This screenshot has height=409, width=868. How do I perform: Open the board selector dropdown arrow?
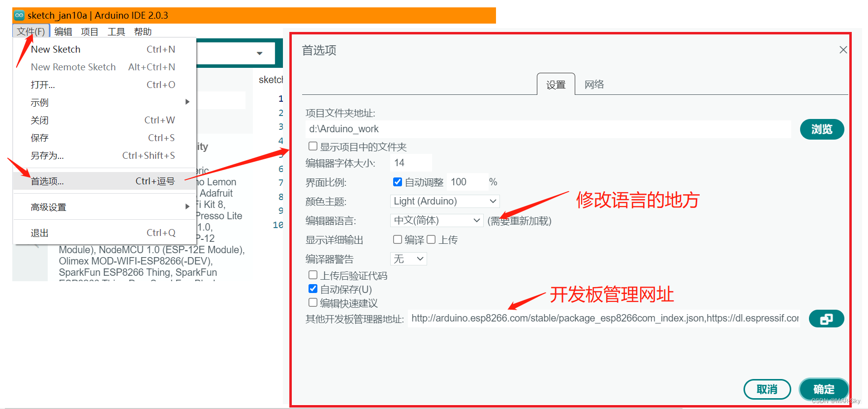(259, 53)
